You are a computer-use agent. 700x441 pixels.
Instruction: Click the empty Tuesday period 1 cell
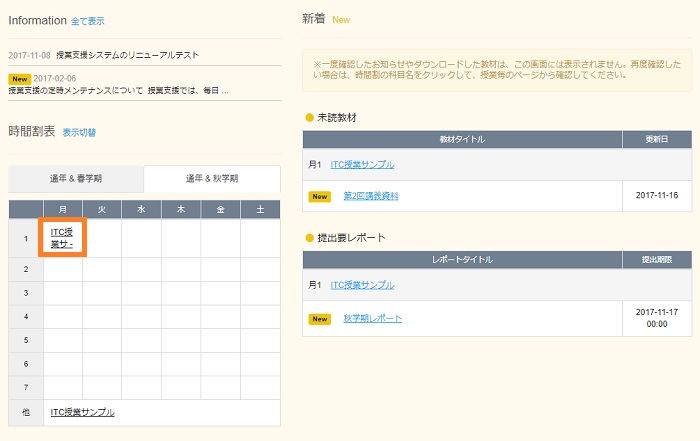click(x=102, y=238)
